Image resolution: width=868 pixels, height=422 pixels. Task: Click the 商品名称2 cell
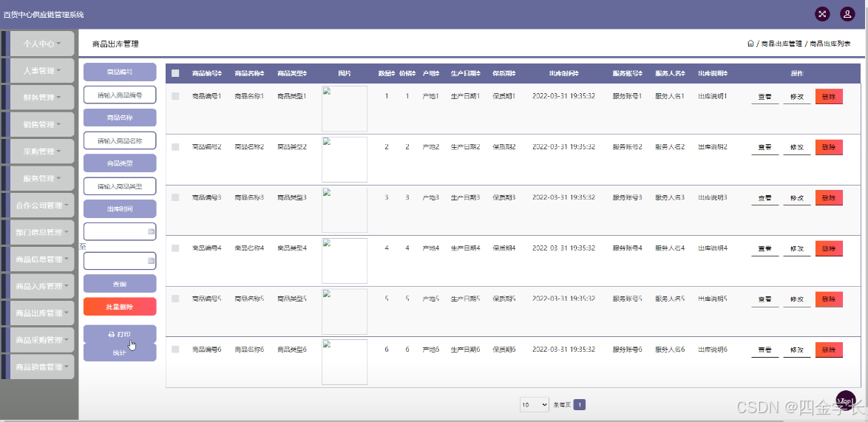pyautogui.click(x=249, y=147)
